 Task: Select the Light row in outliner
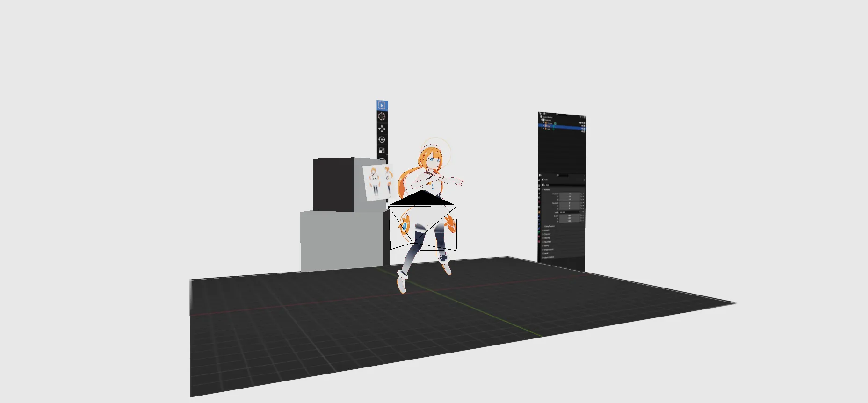click(x=549, y=129)
